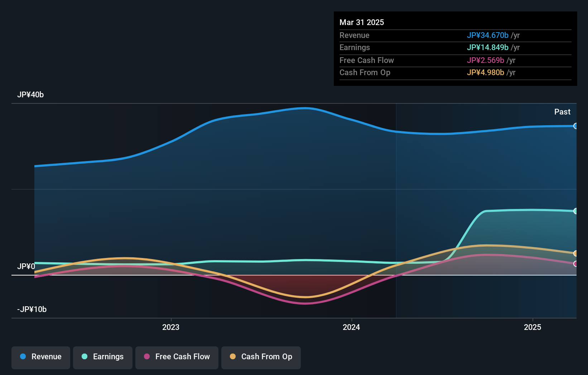This screenshot has width=588, height=375.
Task: Click the Earnings row label in tooltip
Action: tap(355, 48)
